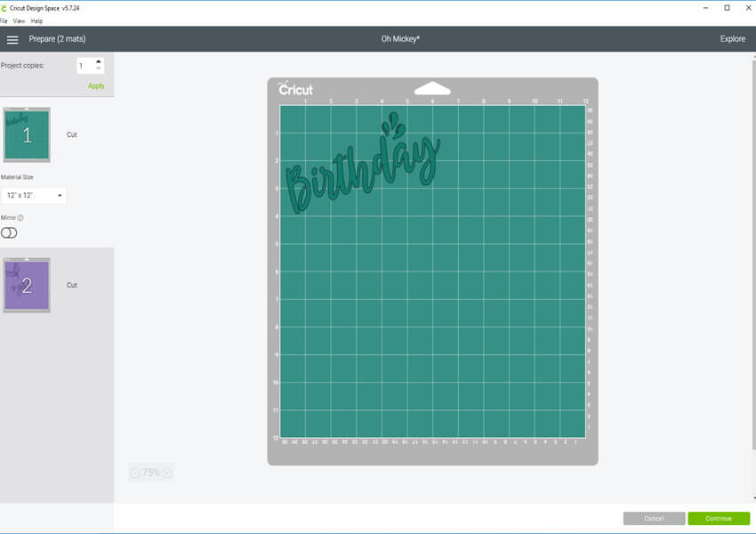Zoom out of the mat preview
The height and width of the screenshot is (534, 756).
pyautogui.click(x=135, y=473)
